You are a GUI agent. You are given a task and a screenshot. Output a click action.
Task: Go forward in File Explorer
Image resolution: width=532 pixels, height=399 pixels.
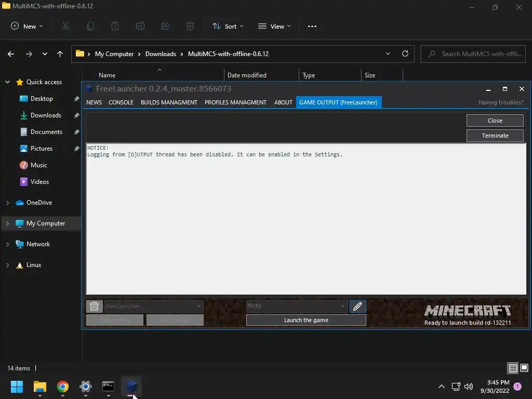point(29,54)
